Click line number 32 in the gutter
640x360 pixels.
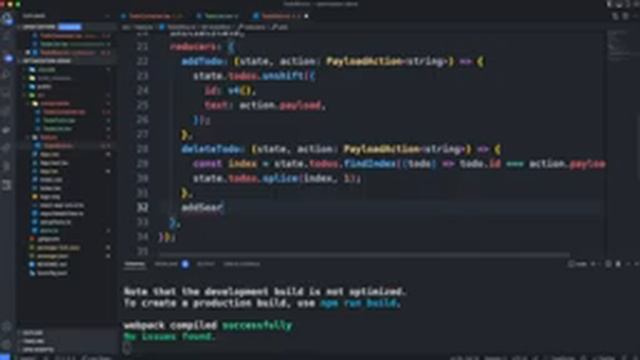coord(142,207)
